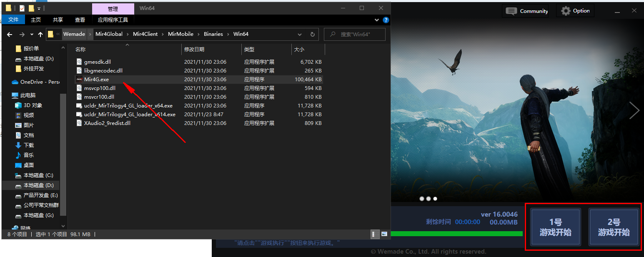This screenshot has height=257, width=644.
Task: Click the Mir4G.exe file icon
Action: (x=80, y=80)
